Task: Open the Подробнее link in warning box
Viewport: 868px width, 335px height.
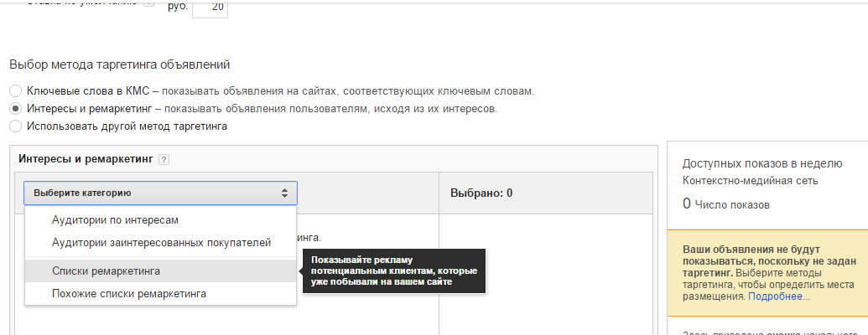Action: coord(779,296)
